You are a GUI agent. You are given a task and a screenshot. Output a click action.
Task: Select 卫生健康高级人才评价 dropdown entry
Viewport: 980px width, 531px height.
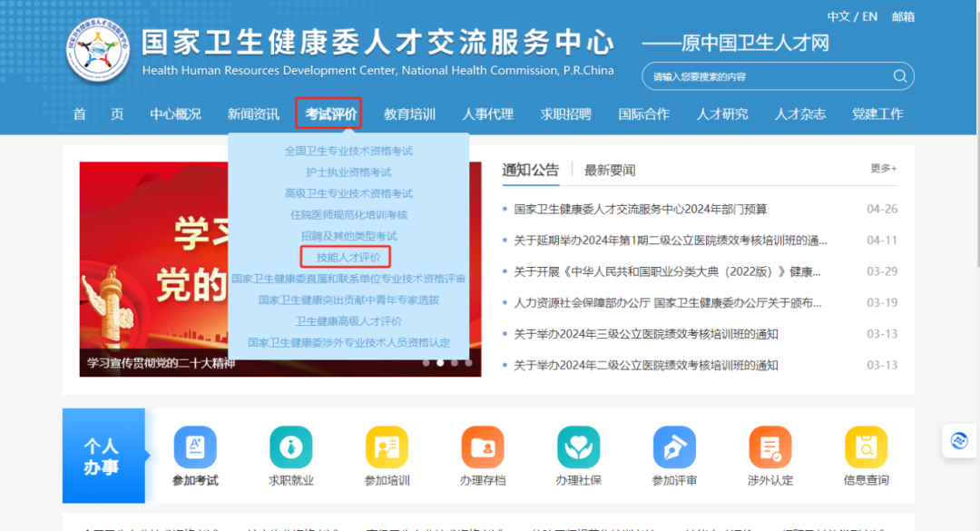(348, 321)
